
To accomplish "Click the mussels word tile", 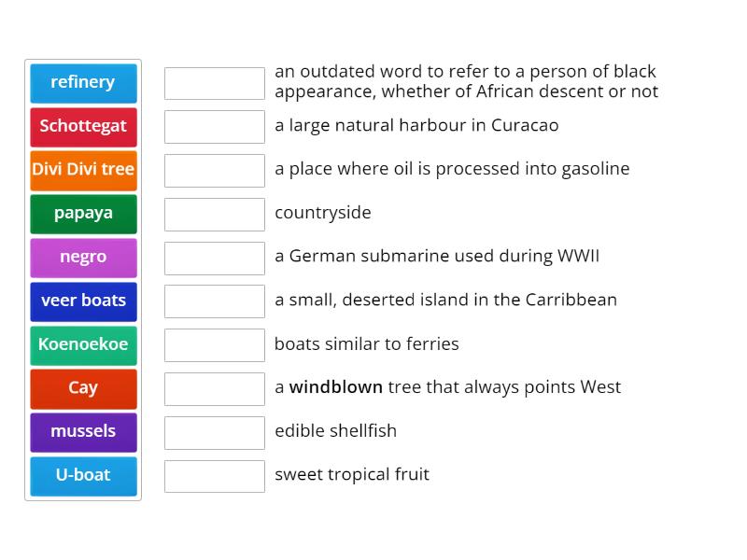I will [x=83, y=432].
